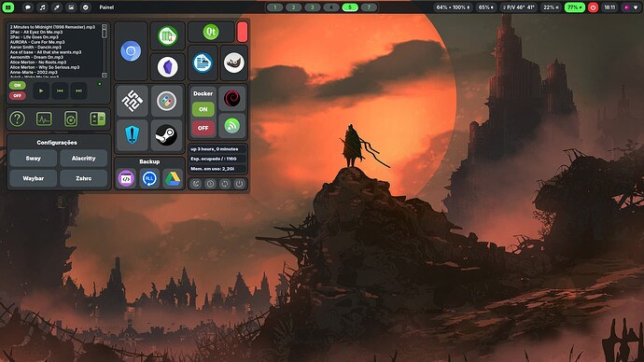The height and width of the screenshot is (362, 644).
Task: Open the blue document writer icon
Action: pyautogui.click(x=203, y=63)
